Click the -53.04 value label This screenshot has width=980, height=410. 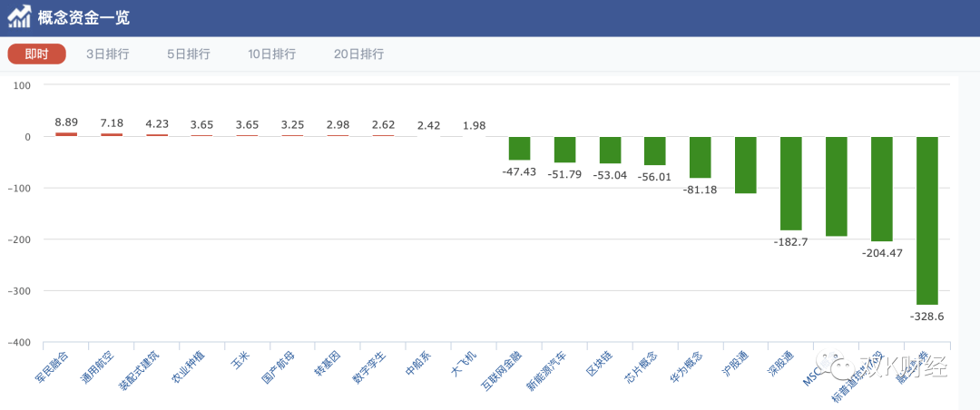(610, 175)
